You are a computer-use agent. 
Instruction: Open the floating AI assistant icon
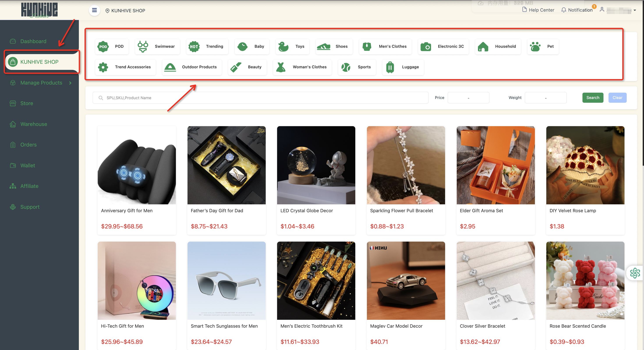point(635,273)
